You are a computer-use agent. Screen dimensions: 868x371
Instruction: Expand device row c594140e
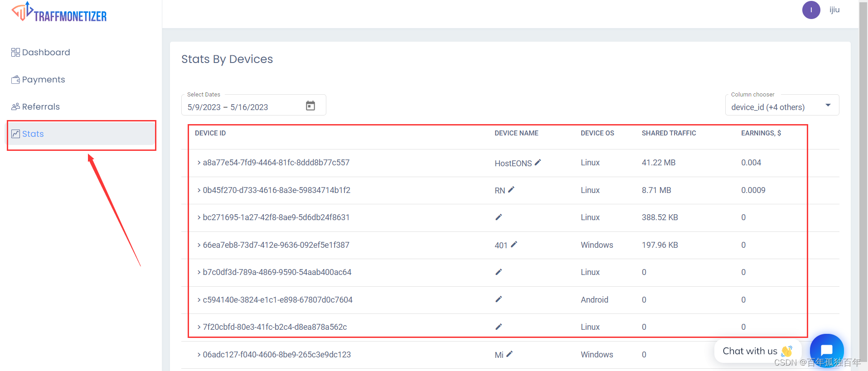pyautogui.click(x=199, y=300)
